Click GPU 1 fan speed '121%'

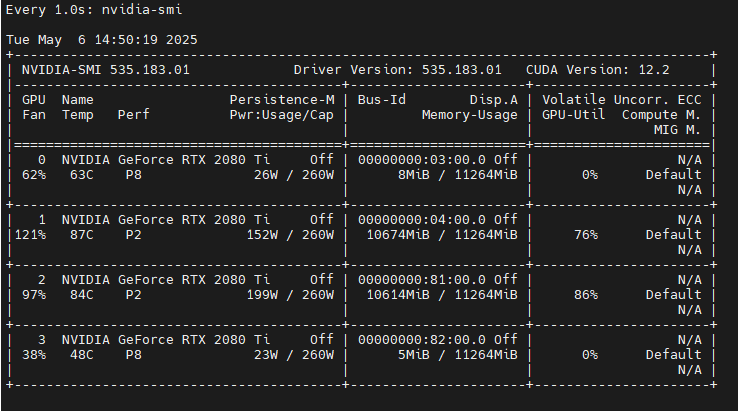(x=30, y=235)
